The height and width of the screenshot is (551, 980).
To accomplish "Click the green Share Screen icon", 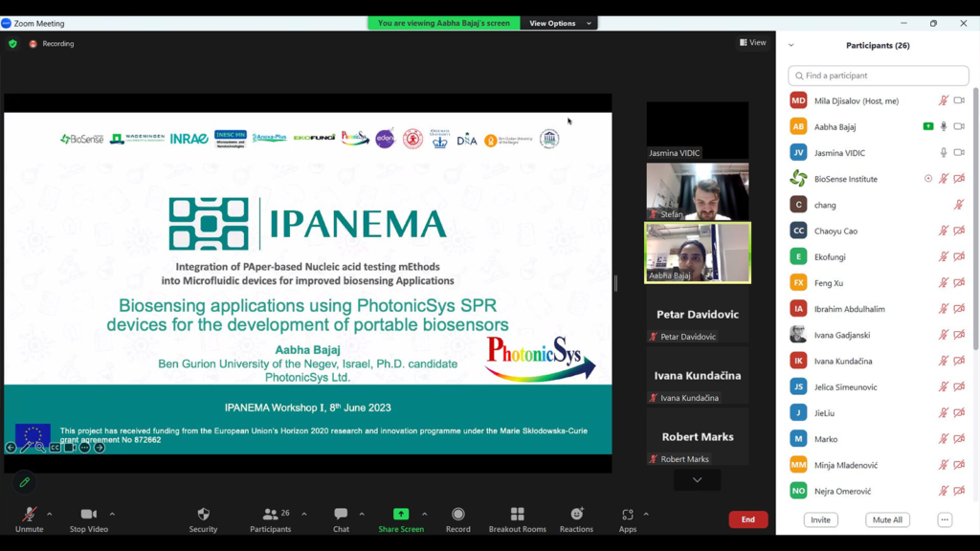I will (401, 515).
